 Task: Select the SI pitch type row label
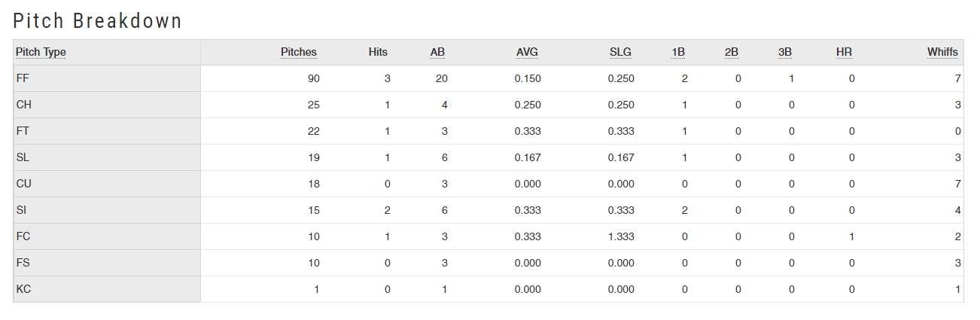(107, 210)
